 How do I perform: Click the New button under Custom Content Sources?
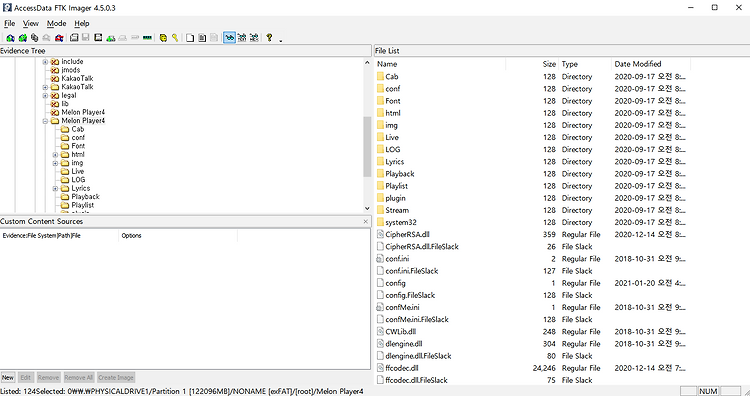click(8, 377)
